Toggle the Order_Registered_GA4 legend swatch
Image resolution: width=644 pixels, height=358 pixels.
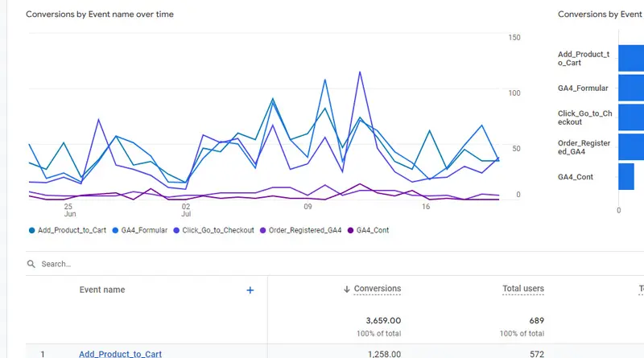coord(263,230)
